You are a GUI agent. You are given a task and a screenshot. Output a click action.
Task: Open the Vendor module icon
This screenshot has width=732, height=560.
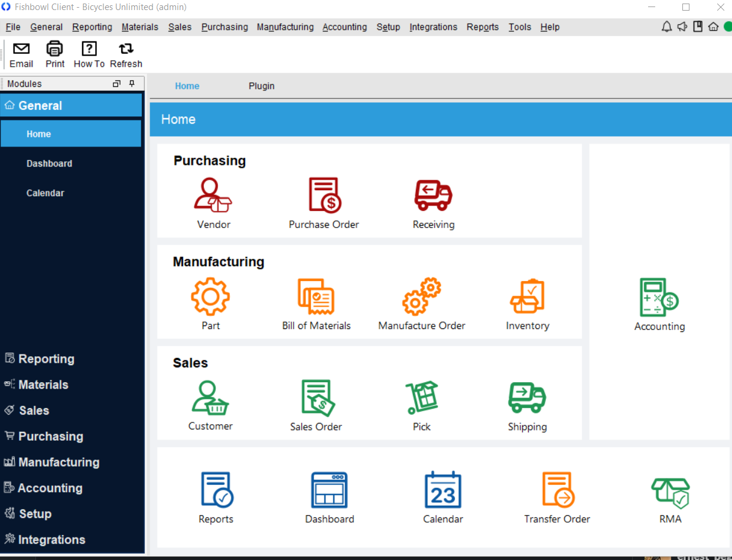(x=213, y=196)
